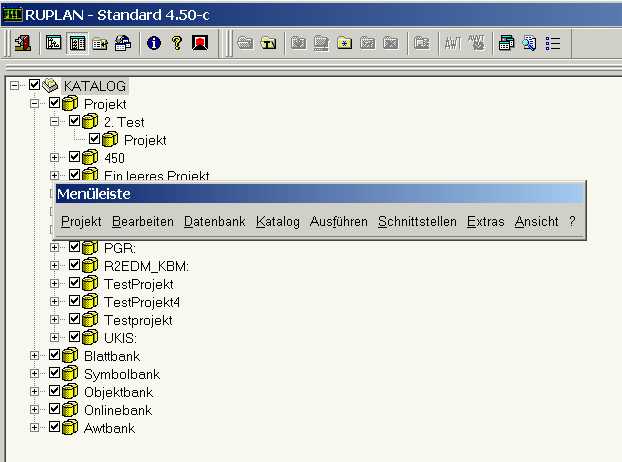Collapse the top-level Projekt node
Screen dimensions: 622x462
[x=35, y=104]
